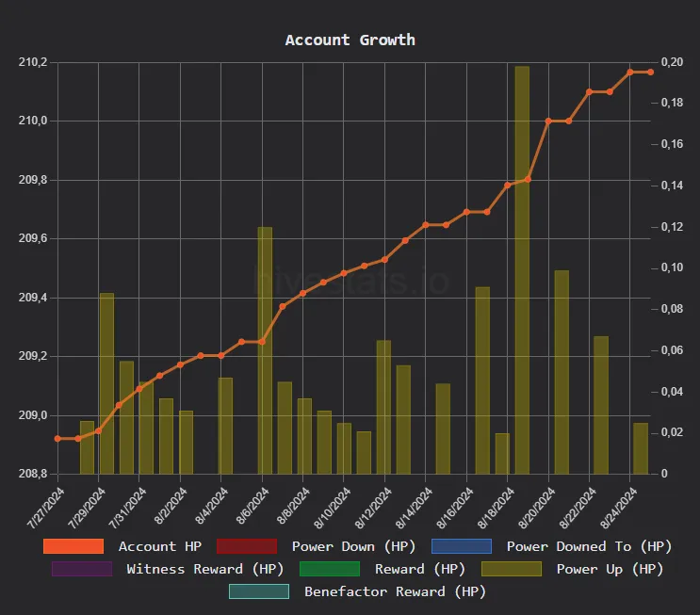This screenshot has height=615, width=700.
Task: Click the Account HP point at 8/14/2024
Action: pos(426,225)
